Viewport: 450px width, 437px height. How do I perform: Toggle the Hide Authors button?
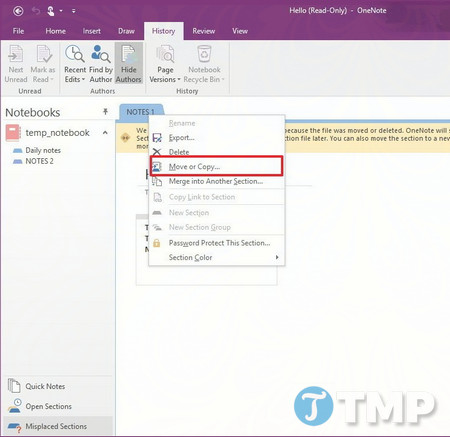pyautogui.click(x=129, y=64)
